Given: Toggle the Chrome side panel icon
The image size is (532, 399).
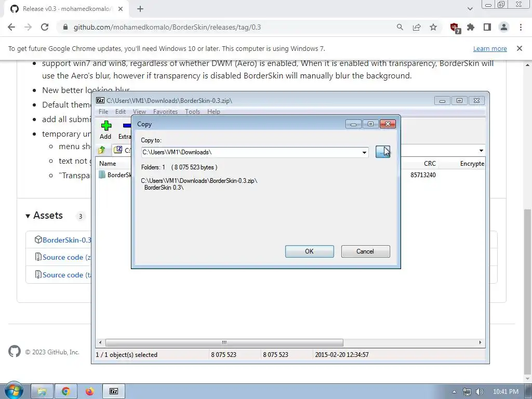Looking at the screenshot, I should click(487, 27).
